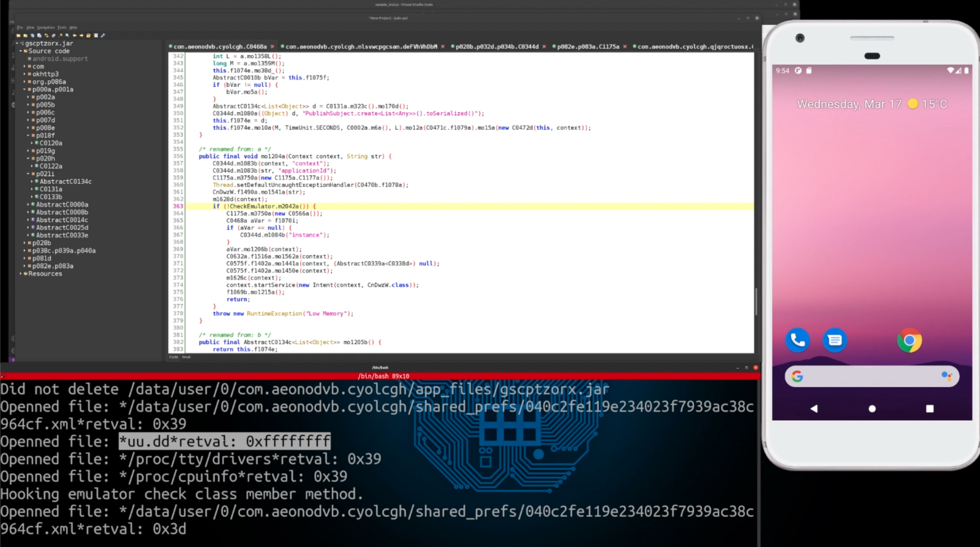Launch the Messages app on the emulator
The width and height of the screenshot is (980, 547).
point(834,340)
